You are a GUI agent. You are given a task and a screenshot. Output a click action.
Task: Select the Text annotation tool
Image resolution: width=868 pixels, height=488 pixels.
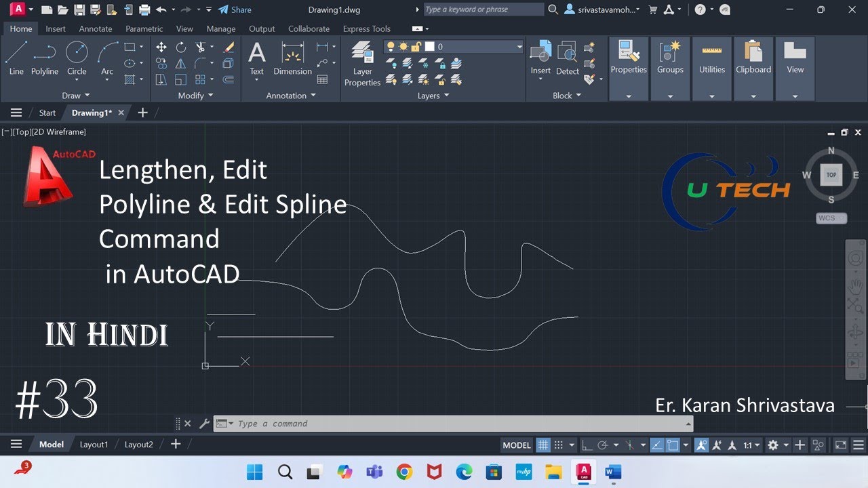pyautogui.click(x=256, y=58)
